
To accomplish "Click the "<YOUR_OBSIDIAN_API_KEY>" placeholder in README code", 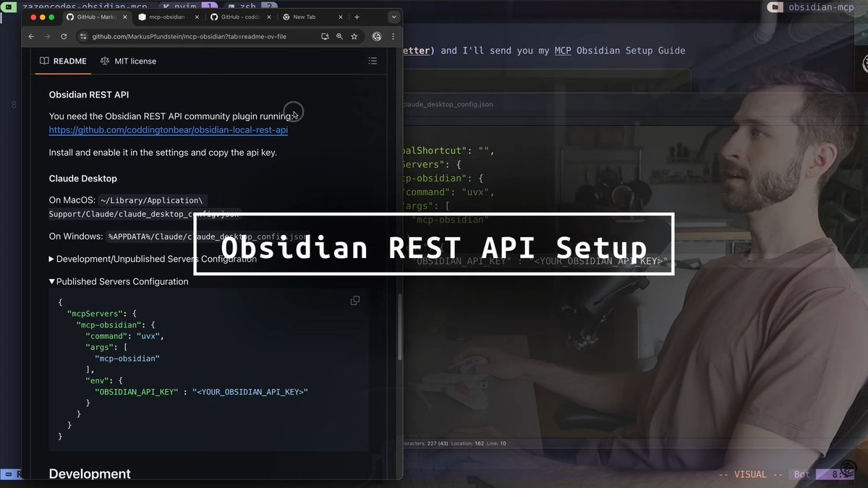I will (250, 392).
